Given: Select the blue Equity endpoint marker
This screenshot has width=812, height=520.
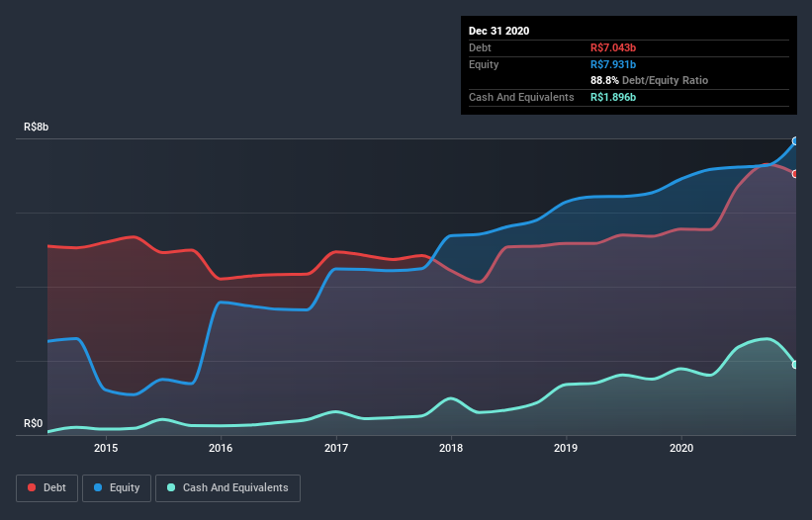Looking at the screenshot, I should tap(795, 140).
